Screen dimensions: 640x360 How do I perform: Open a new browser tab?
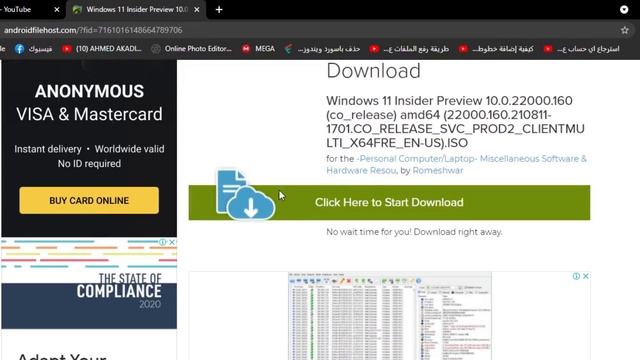[x=219, y=9]
